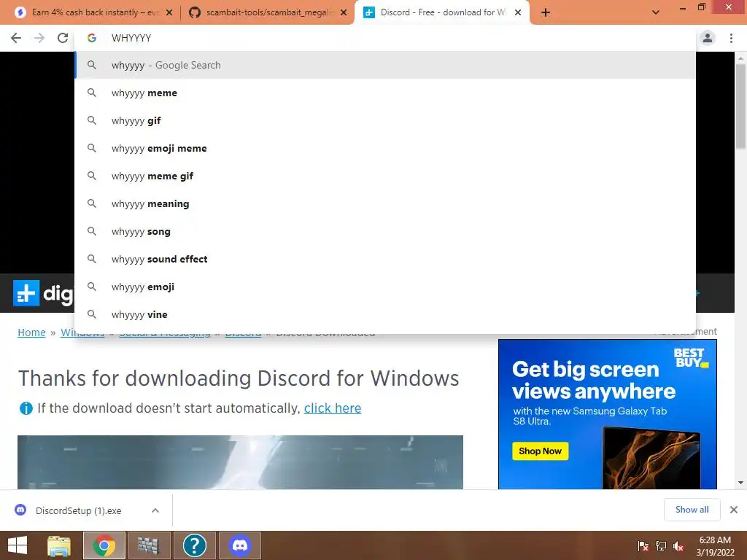Reload the current page
This screenshot has height=560, width=747.
pos(63,38)
